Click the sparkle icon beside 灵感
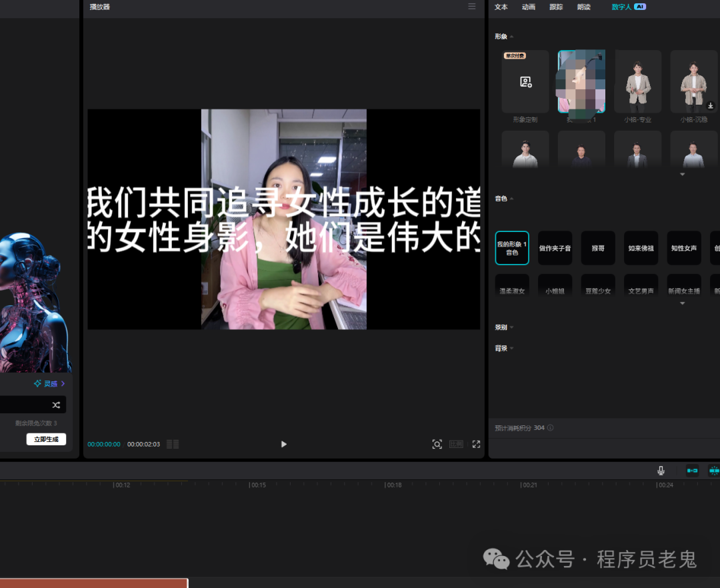This screenshot has height=588, width=720. click(37, 383)
